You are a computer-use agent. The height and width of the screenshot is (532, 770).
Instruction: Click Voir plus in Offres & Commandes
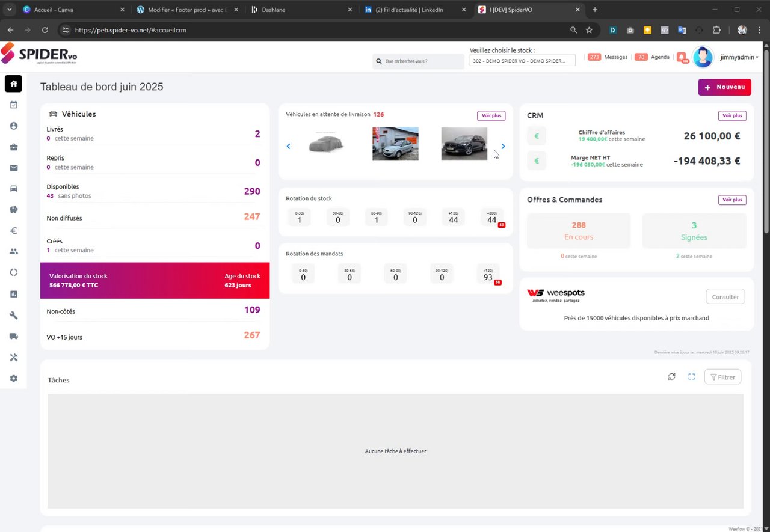732,200
